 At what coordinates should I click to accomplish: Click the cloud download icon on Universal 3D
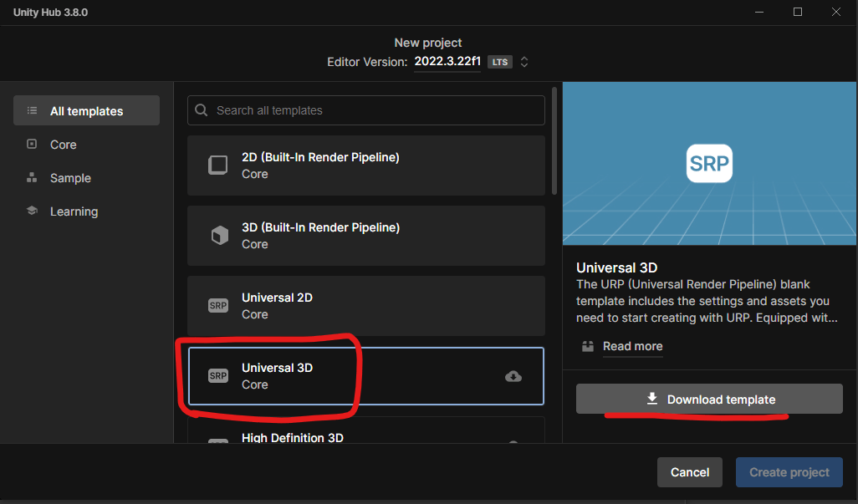(x=513, y=376)
